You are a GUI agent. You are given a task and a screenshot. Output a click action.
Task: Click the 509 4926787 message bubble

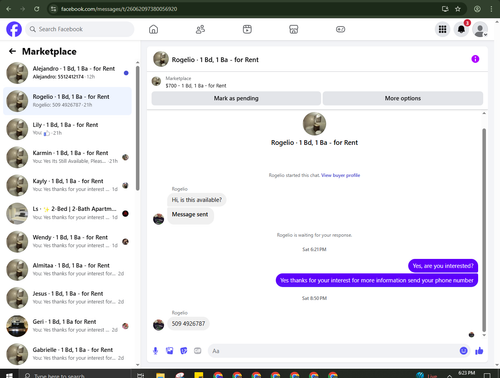point(188,324)
